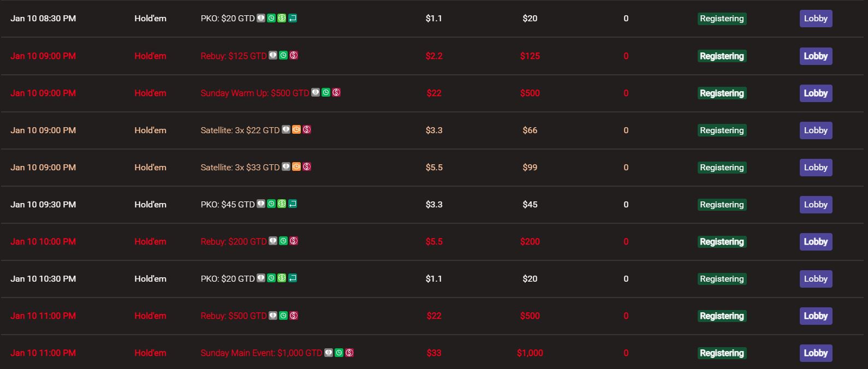Click the re-entry arrow icon on 08:30 PM PKO
The width and height of the screenshot is (868, 369).
(x=293, y=18)
